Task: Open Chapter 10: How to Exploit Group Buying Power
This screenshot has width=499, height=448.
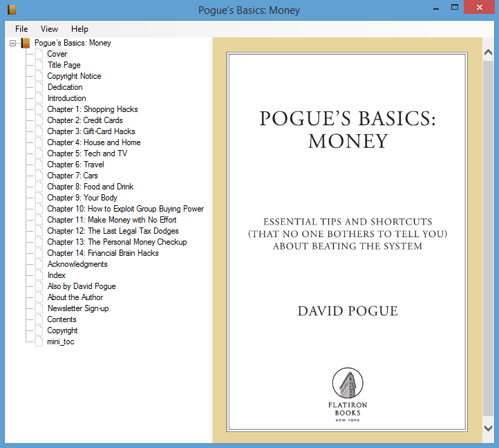Action: (x=125, y=209)
